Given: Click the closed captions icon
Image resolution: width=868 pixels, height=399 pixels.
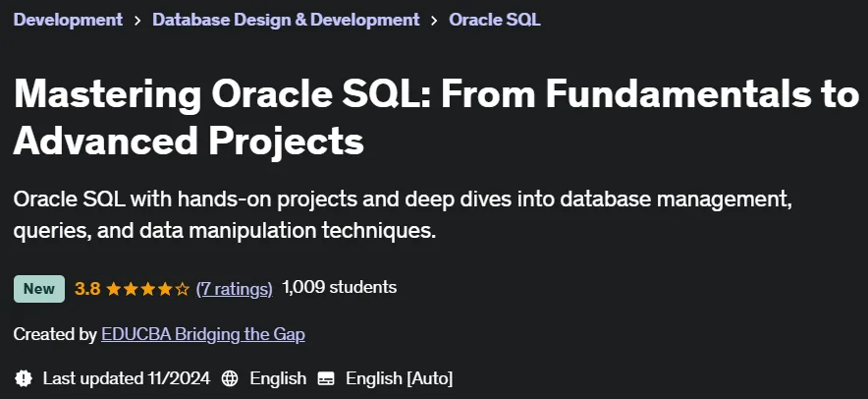Looking at the screenshot, I should click(x=326, y=378).
